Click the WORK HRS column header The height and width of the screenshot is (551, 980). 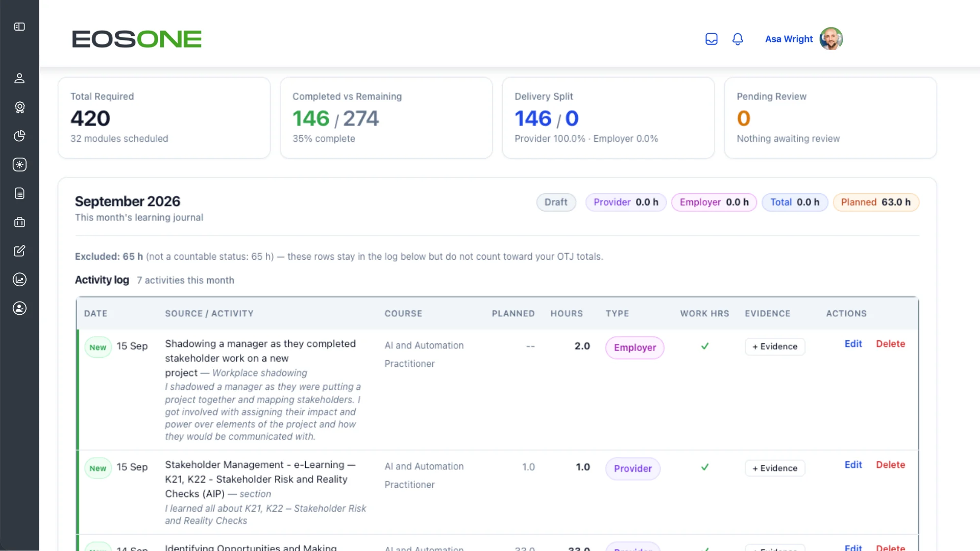click(x=704, y=313)
